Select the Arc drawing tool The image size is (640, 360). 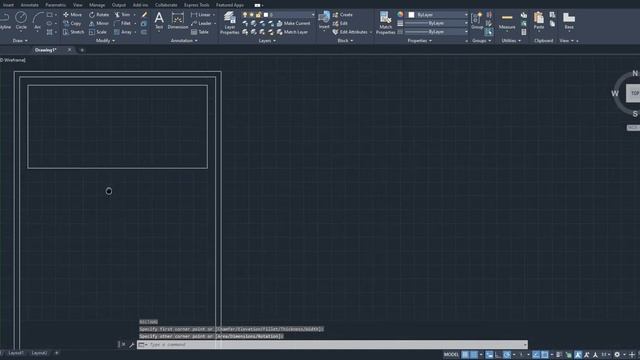(38, 20)
